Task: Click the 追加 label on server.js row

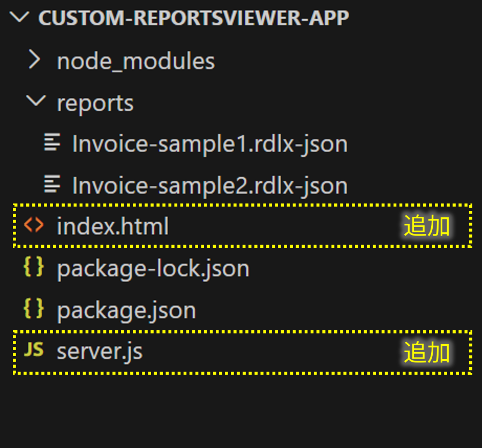Action: 426,352
